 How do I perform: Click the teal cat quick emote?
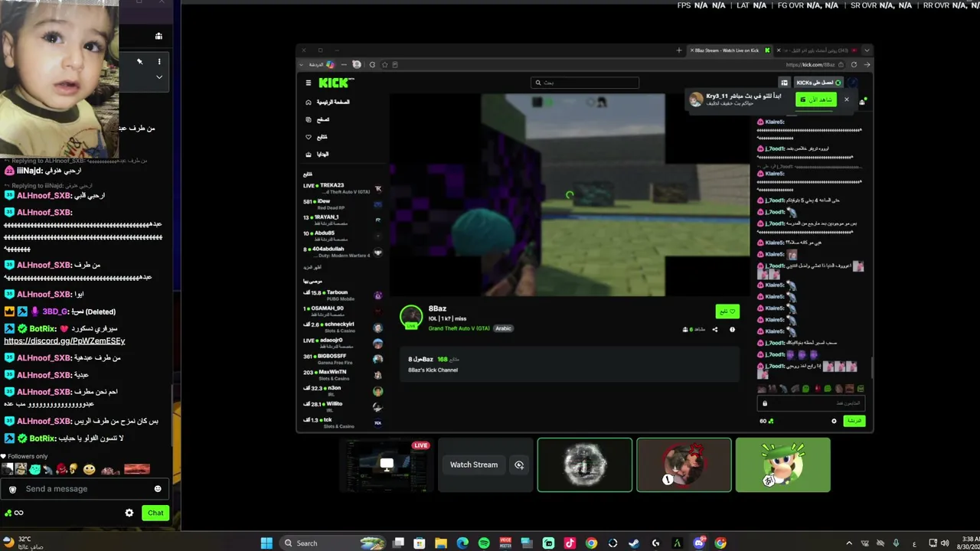(35, 469)
